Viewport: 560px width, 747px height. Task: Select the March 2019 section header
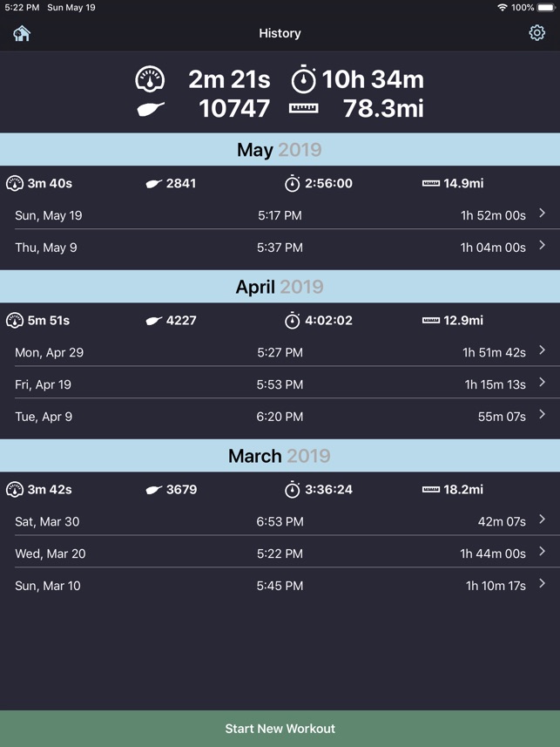tap(280, 456)
